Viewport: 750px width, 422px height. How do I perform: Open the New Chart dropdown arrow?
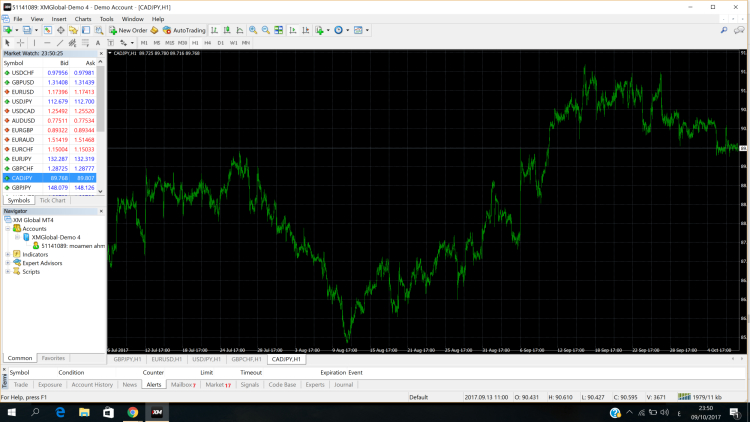click(17, 30)
